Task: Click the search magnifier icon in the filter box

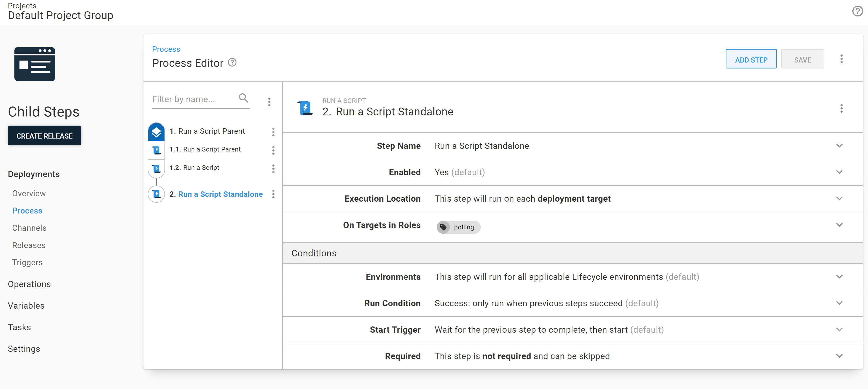Action: point(243,98)
